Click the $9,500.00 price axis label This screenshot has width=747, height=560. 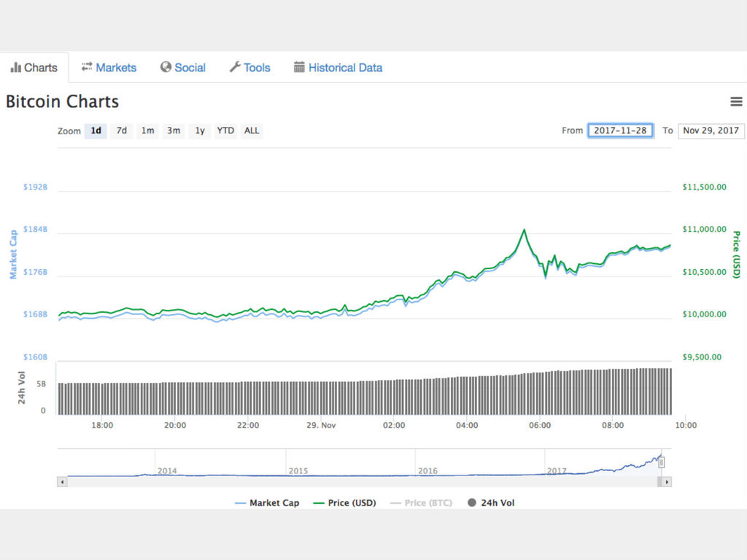(702, 357)
